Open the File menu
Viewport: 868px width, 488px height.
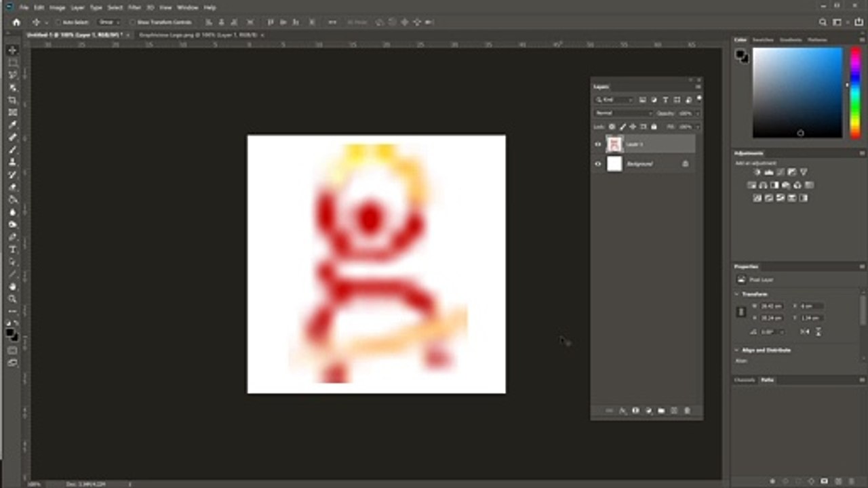24,7
